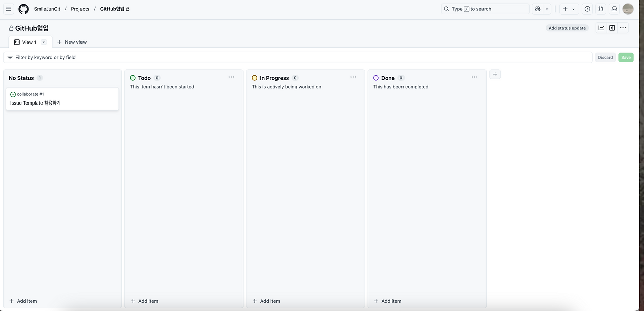The height and width of the screenshot is (311, 644).
Task: Expand the Copilot dropdown arrow
Action: [x=547, y=9]
